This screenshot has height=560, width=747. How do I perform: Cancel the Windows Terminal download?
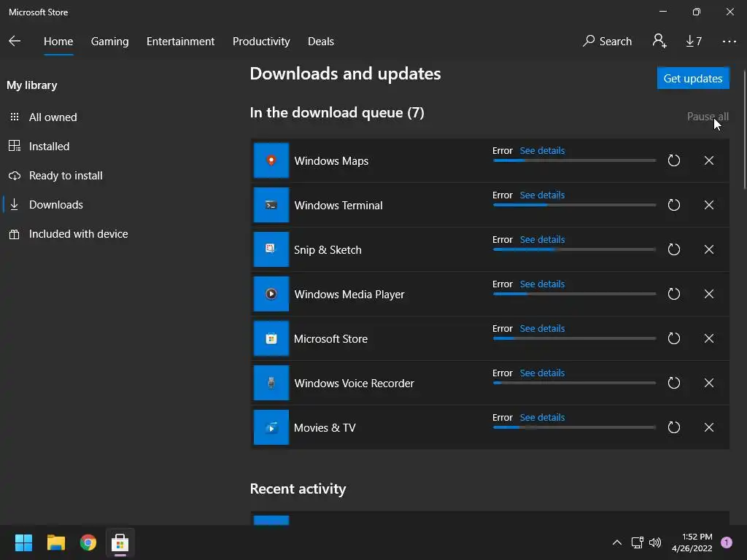tap(709, 205)
